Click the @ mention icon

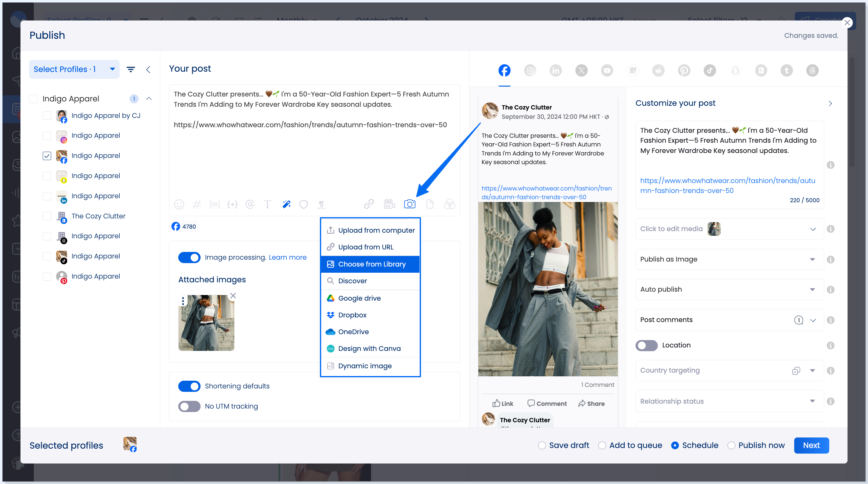click(250, 204)
